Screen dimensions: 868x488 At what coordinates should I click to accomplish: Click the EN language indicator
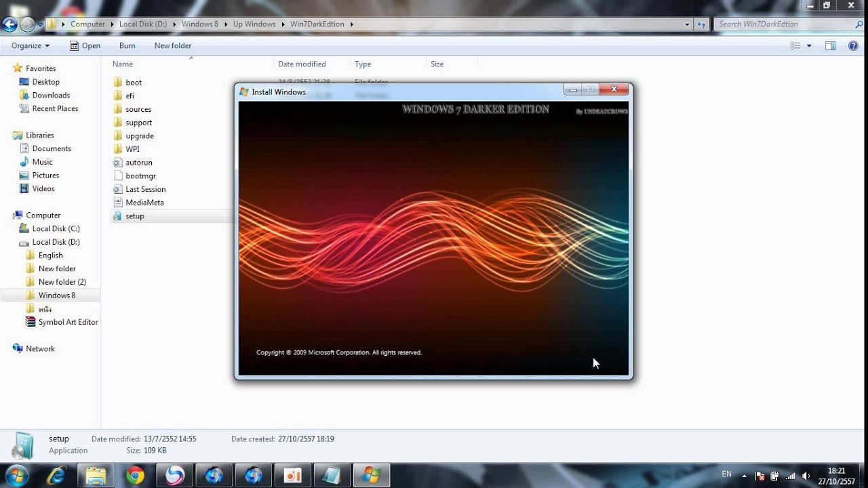(x=726, y=474)
